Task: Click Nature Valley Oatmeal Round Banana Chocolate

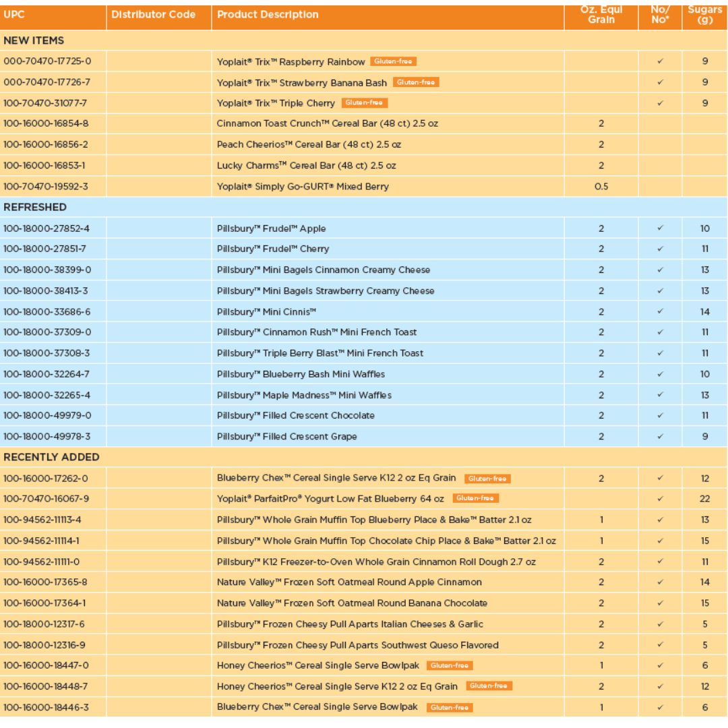Action: click(x=352, y=603)
